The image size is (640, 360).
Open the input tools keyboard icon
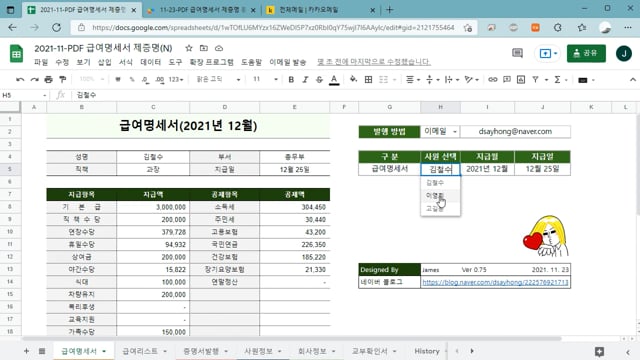[582, 80]
